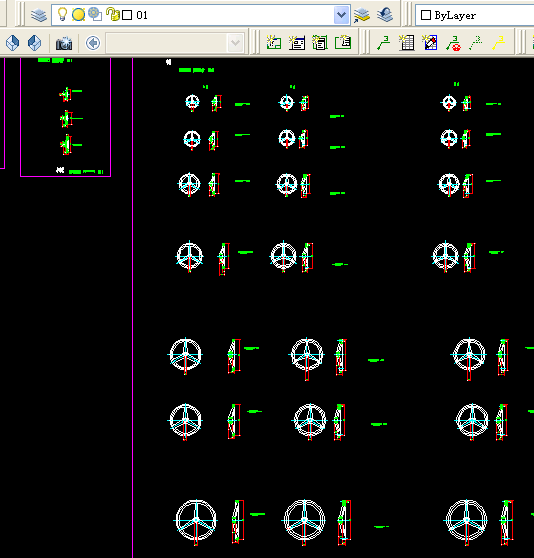Toggle the lightbulb layer on/off icon
This screenshot has height=558, width=534.
[62, 15]
